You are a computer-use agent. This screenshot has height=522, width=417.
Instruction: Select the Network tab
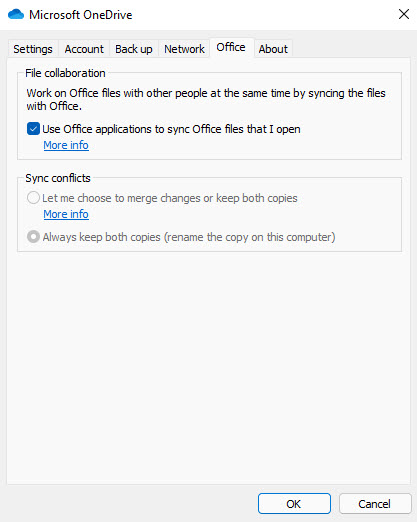click(x=184, y=49)
